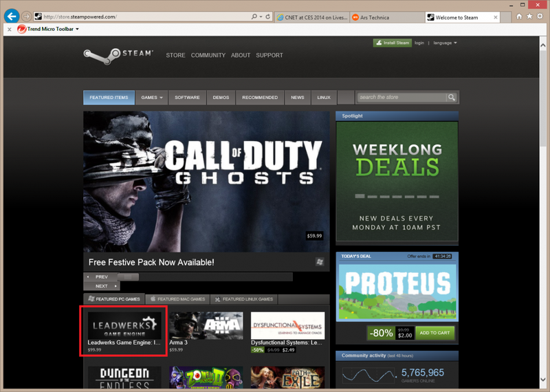Open the STORE menu item

pyautogui.click(x=175, y=56)
